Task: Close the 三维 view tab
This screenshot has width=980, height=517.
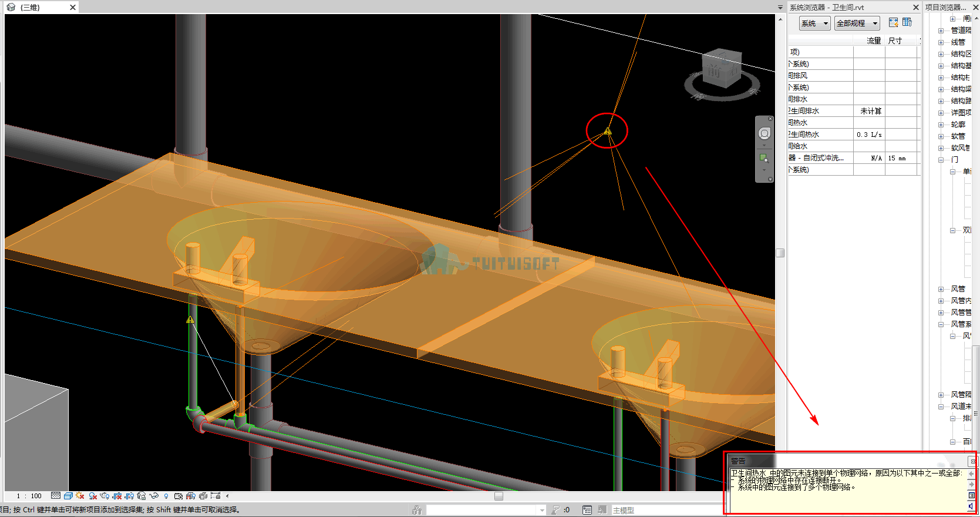Action: click(x=73, y=7)
